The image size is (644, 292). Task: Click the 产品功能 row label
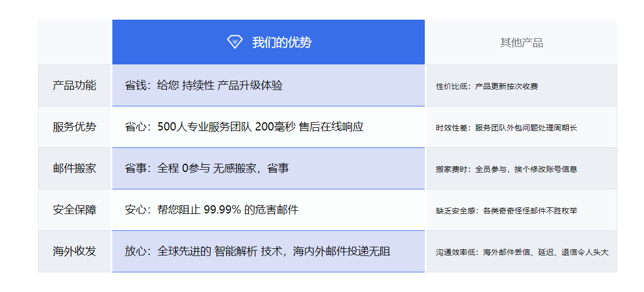pyautogui.click(x=75, y=86)
